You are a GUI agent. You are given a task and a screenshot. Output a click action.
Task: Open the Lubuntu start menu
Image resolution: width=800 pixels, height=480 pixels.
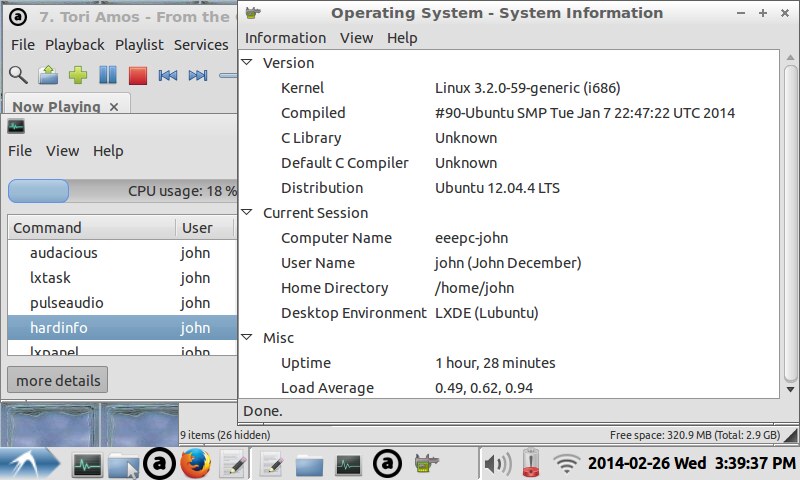pyautogui.click(x=30, y=464)
